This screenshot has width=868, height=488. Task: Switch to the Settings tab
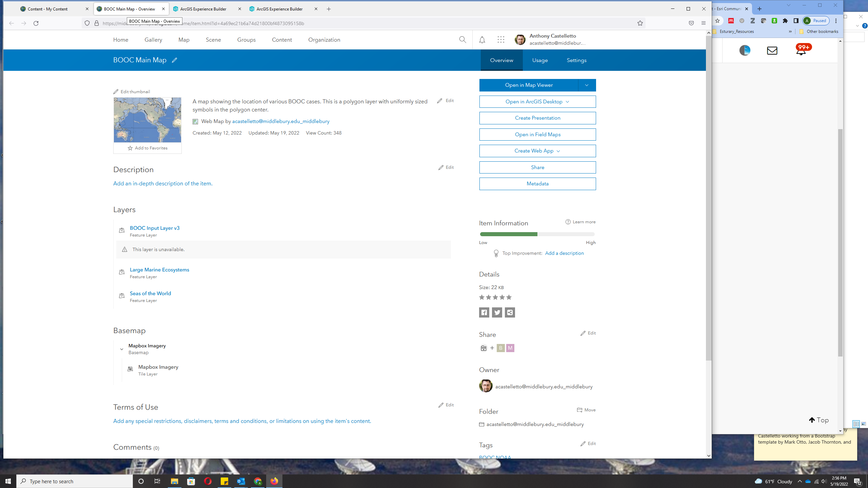click(576, 60)
